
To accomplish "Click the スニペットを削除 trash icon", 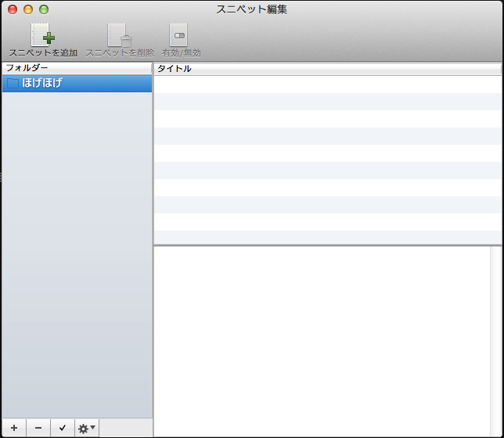I will [119, 36].
